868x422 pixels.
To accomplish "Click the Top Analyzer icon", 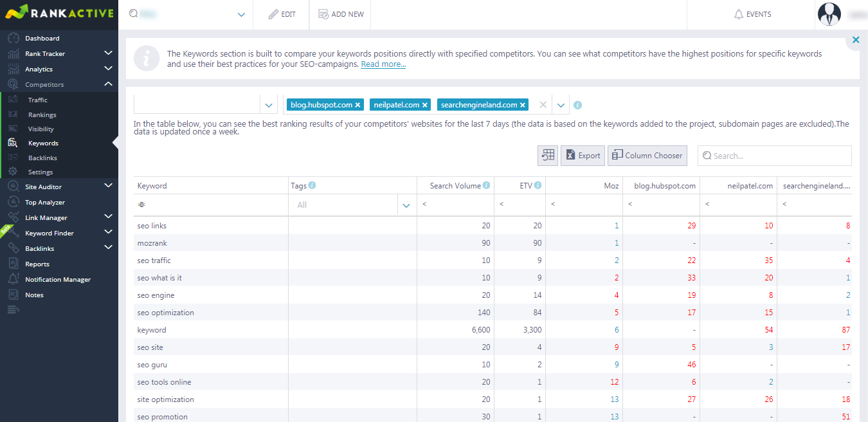I will click(13, 202).
